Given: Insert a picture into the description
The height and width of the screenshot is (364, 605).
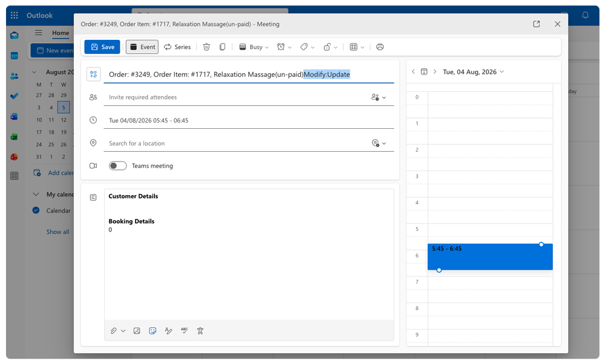Looking at the screenshot, I should (x=137, y=331).
